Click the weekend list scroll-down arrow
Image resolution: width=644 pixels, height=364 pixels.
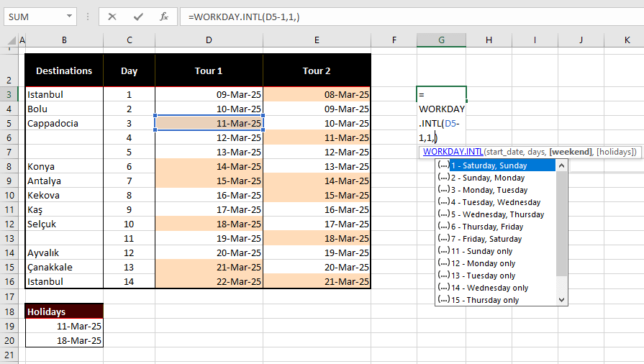click(562, 300)
